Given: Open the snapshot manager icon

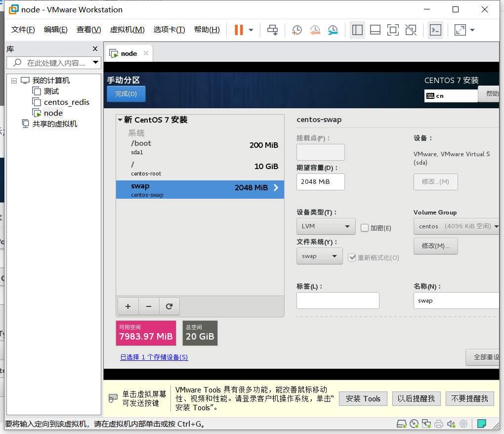Looking at the screenshot, I should [333, 30].
